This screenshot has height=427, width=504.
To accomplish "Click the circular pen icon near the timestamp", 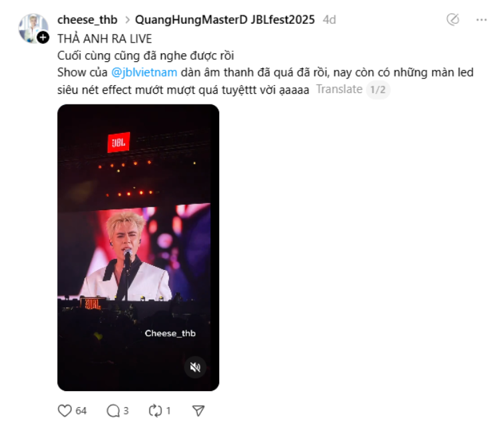I will [x=453, y=19].
